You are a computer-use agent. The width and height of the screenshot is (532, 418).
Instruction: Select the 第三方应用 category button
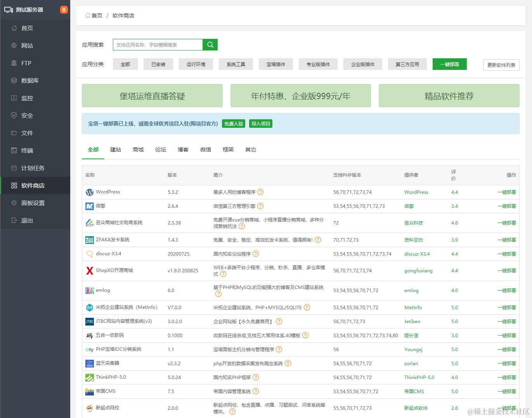click(407, 64)
